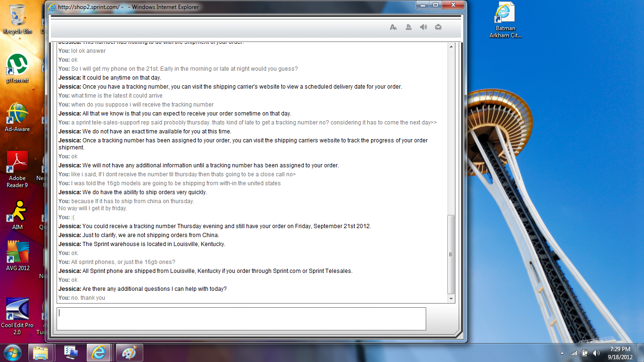
Task: Select the AVG 2012 desktop shortcut
Action: (17, 256)
